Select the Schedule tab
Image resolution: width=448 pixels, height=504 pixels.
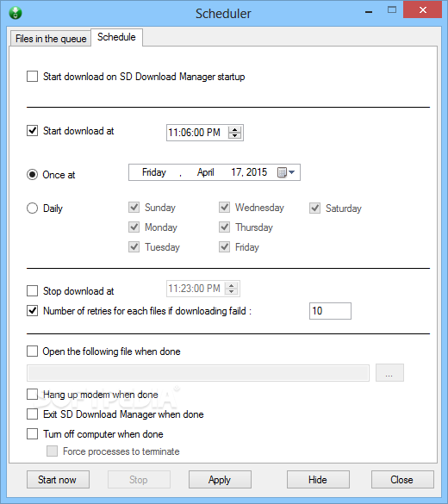(116, 37)
